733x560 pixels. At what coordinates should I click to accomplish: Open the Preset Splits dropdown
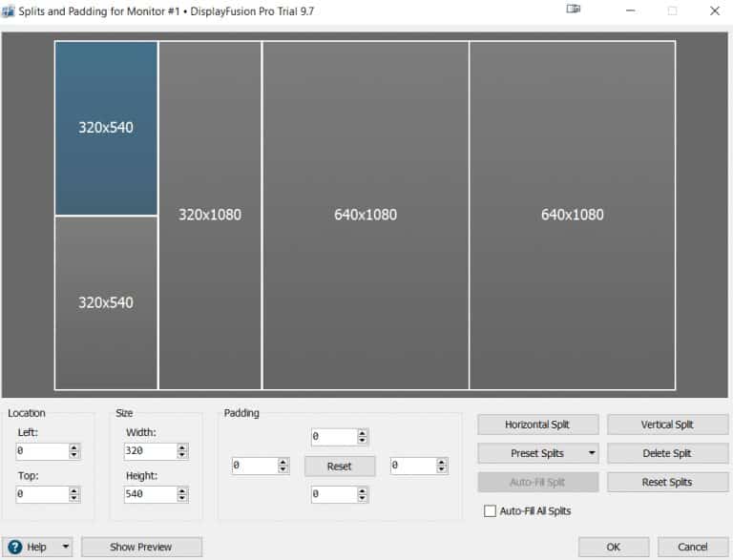click(x=537, y=453)
